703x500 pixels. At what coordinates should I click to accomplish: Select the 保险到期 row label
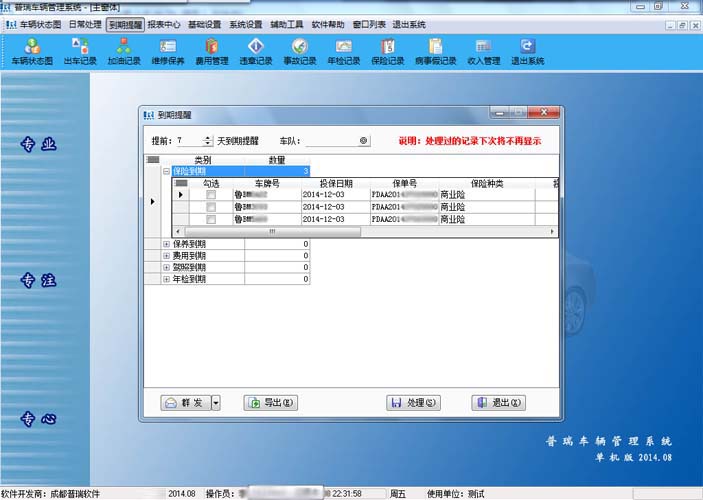[189, 171]
